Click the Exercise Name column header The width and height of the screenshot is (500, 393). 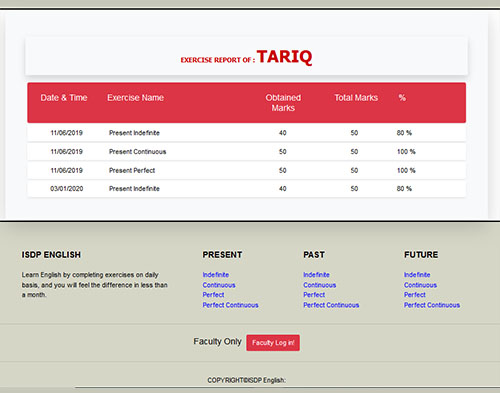(135, 98)
